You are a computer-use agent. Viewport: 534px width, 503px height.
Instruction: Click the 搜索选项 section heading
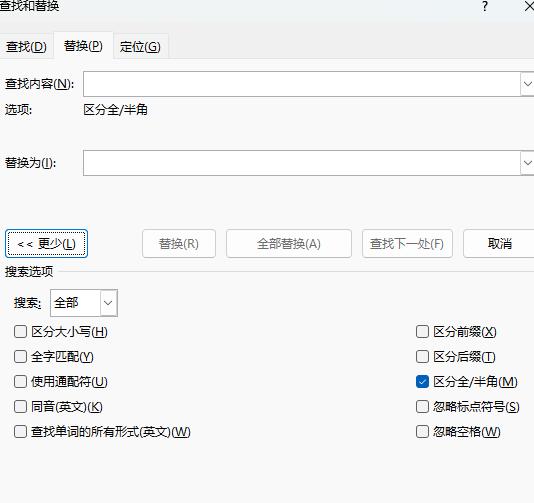pos(29,271)
